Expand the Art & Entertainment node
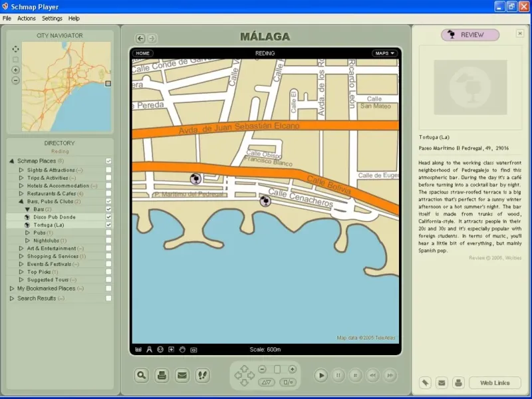This screenshot has height=399, width=532. click(21, 248)
